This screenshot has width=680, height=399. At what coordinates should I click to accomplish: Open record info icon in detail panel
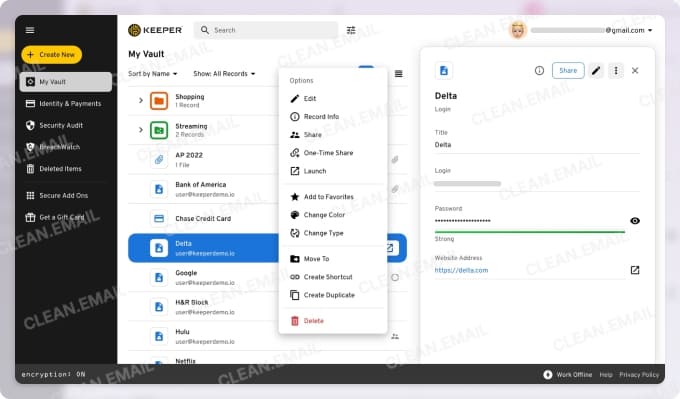click(x=539, y=70)
